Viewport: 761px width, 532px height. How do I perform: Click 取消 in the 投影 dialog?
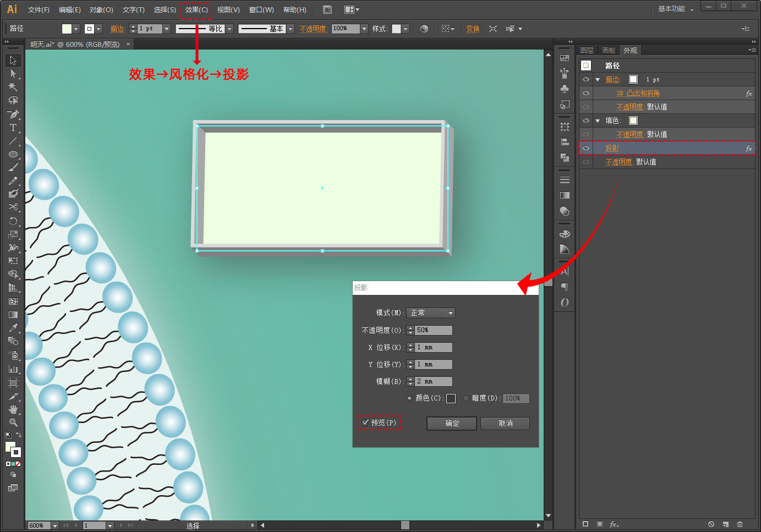tap(505, 424)
